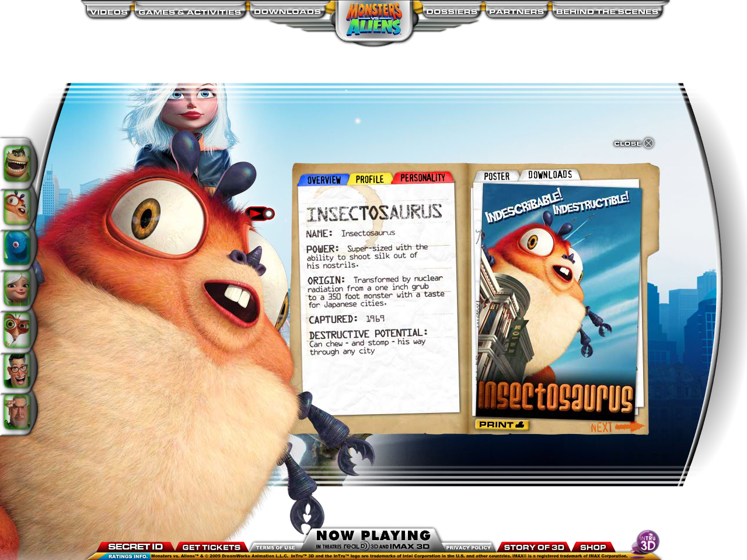Open Ratings Info link
Screen dimensions: 747x560
(128, 556)
